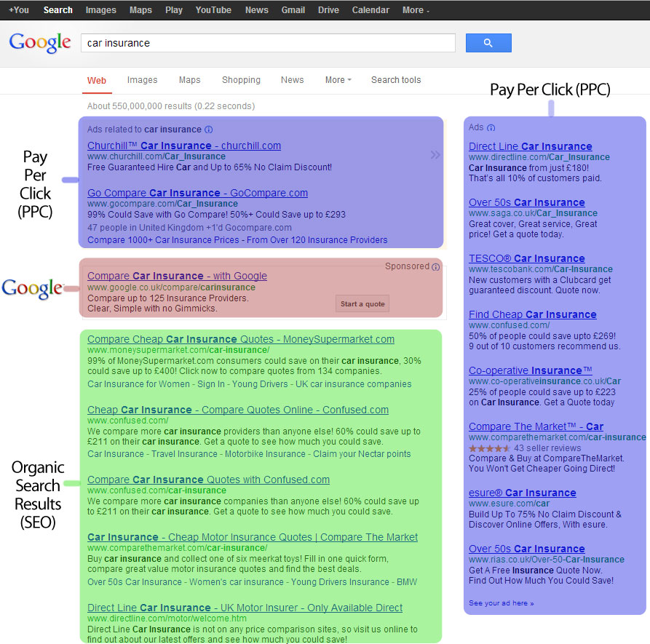The image size is (650, 644).
Task: Open Drive from the top black bar
Action: (x=328, y=10)
